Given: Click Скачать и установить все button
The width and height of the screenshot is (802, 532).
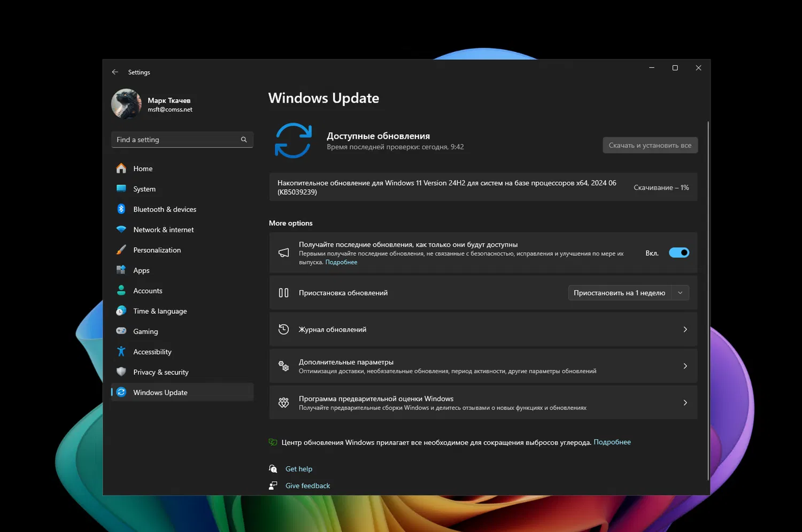Looking at the screenshot, I should point(650,145).
